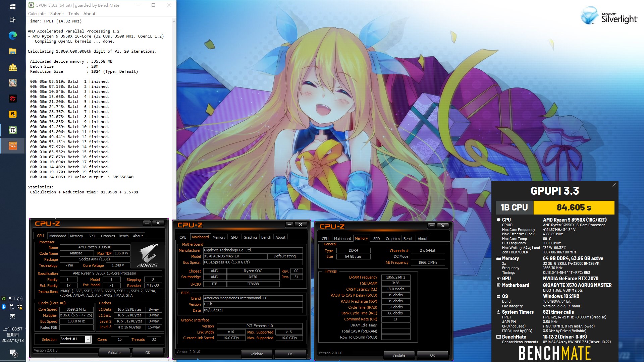This screenshot has height=362, width=644.
Task: Switch to CPU tab in CPU-Z Memory window
Action: (x=325, y=239)
